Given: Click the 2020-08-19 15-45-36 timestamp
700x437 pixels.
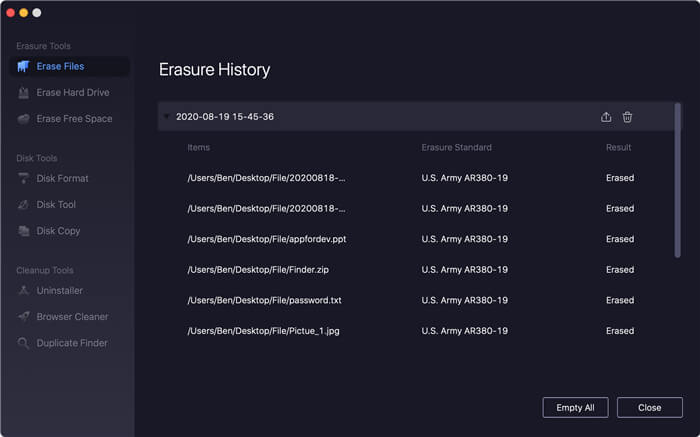Looking at the screenshot, I should point(225,117).
